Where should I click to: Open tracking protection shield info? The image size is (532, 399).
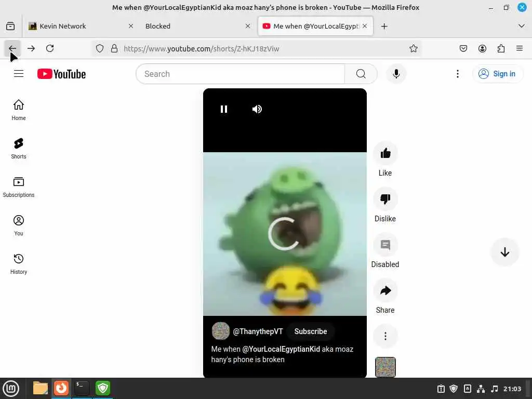(x=99, y=48)
